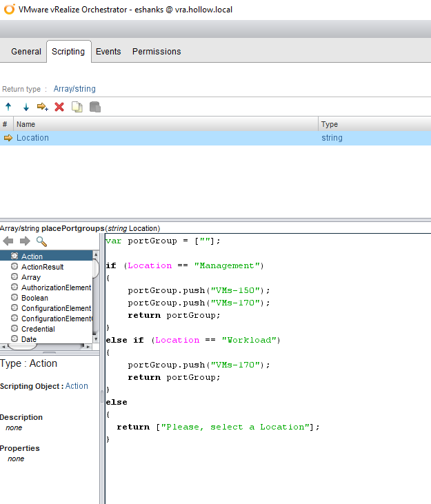Viewport: 431px width, 504px height.
Task: Delete the parameter with the red X
Action: tap(59, 107)
